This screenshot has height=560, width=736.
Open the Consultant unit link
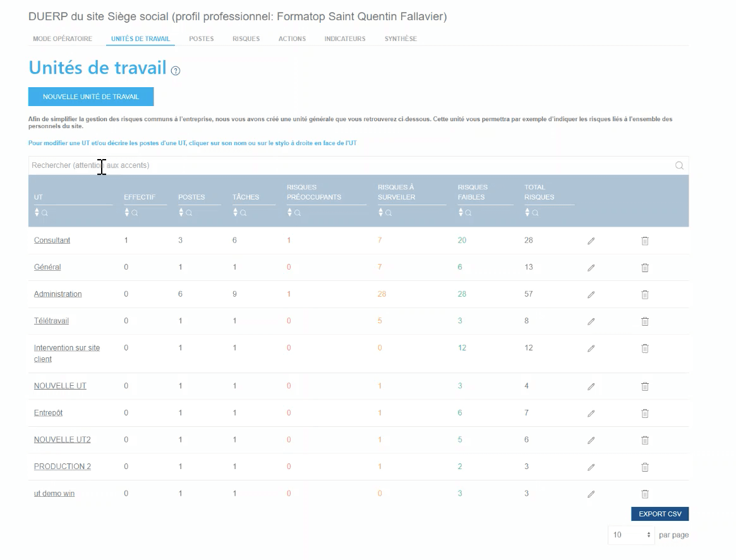(x=52, y=241)
